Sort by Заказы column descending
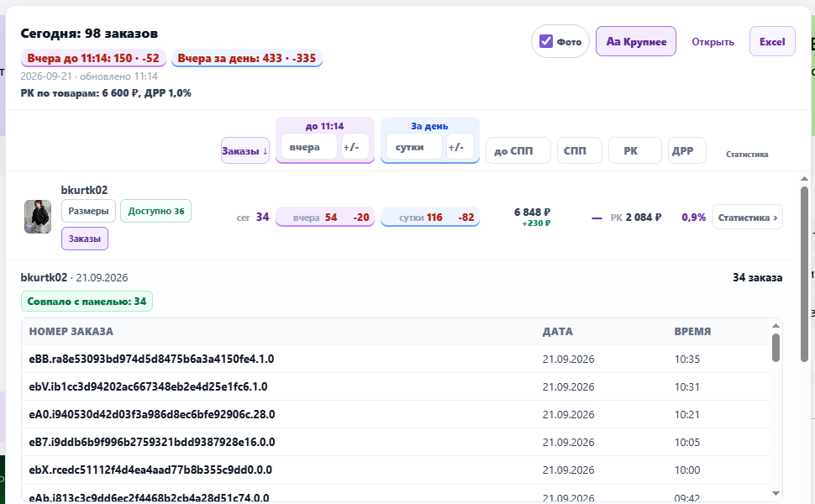Viewport: 815px width, 504px height. [244, 150]
